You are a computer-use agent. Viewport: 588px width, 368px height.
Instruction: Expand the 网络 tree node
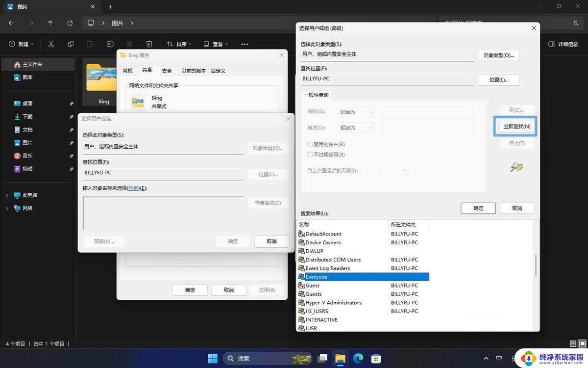(x=7, y=209)
